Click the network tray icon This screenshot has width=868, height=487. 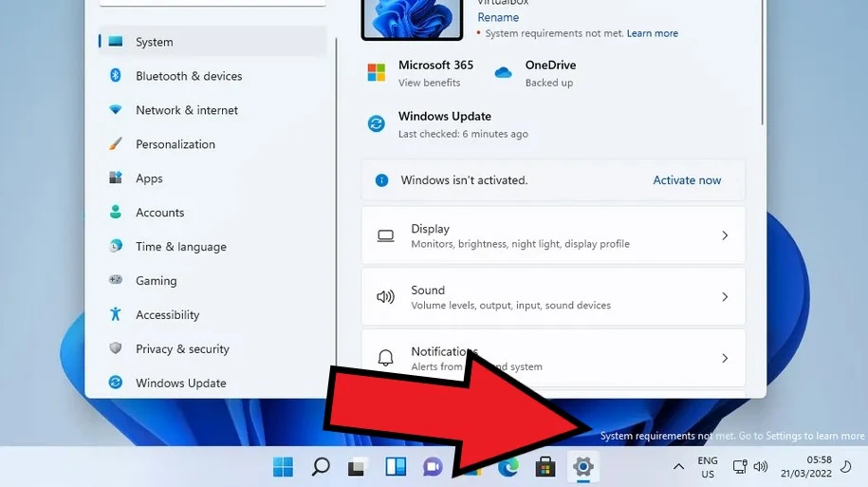click(x=740, y=467)
